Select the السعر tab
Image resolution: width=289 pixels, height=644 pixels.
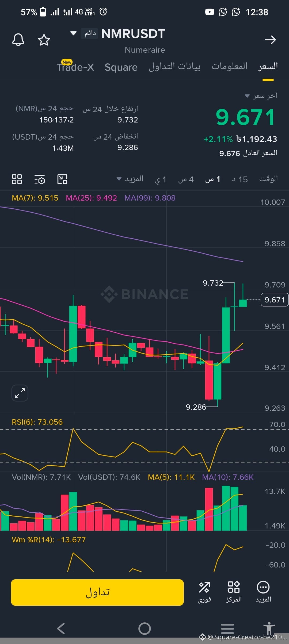[268, 66]
